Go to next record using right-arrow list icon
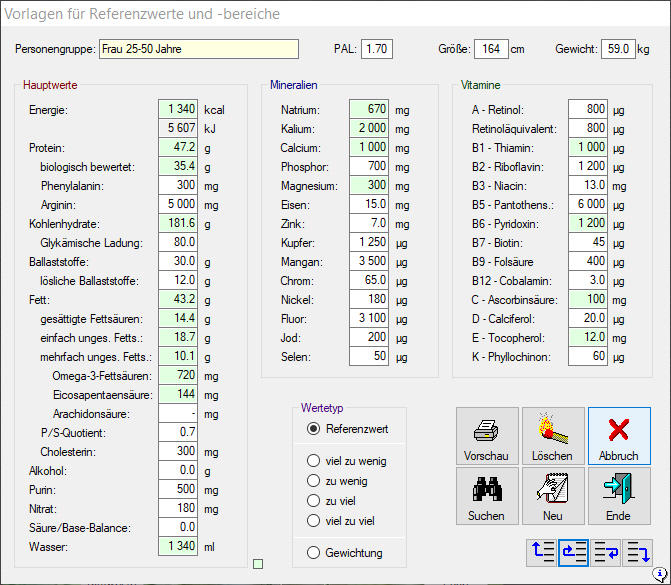Viewport: 671px width, 585px height. (606, 552)
